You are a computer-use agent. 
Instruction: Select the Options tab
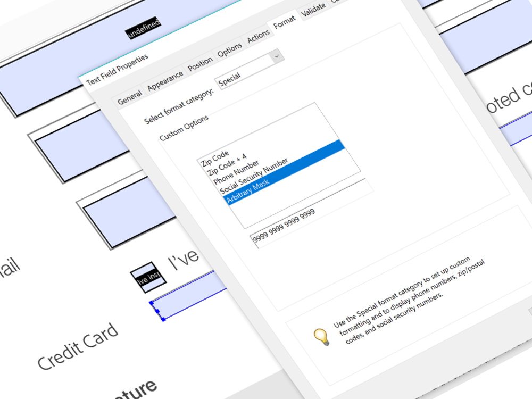coord(230,50)
